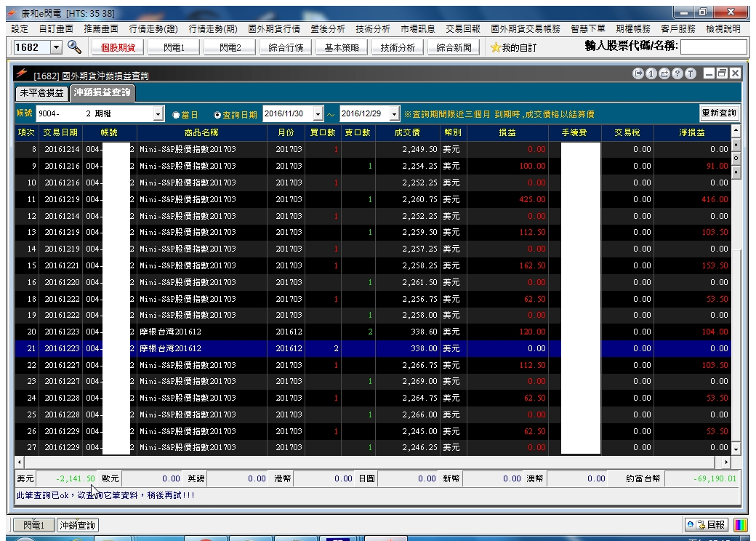Click the 回報 report icon button
Screen dimensions: 756x541
pyautogui.click(x=707, y=524)
